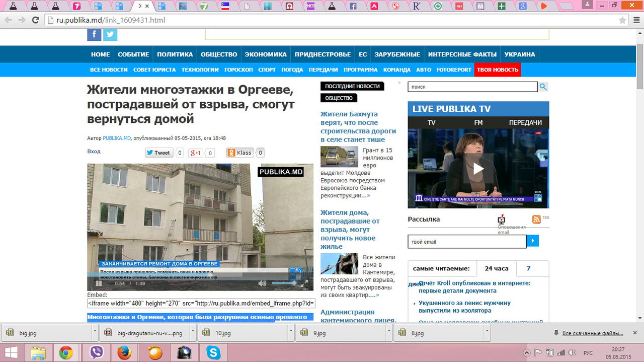The width and height of the screenshot is (644, 362).
Task: Open Skype from the taskbar
Action: (213, 353)
